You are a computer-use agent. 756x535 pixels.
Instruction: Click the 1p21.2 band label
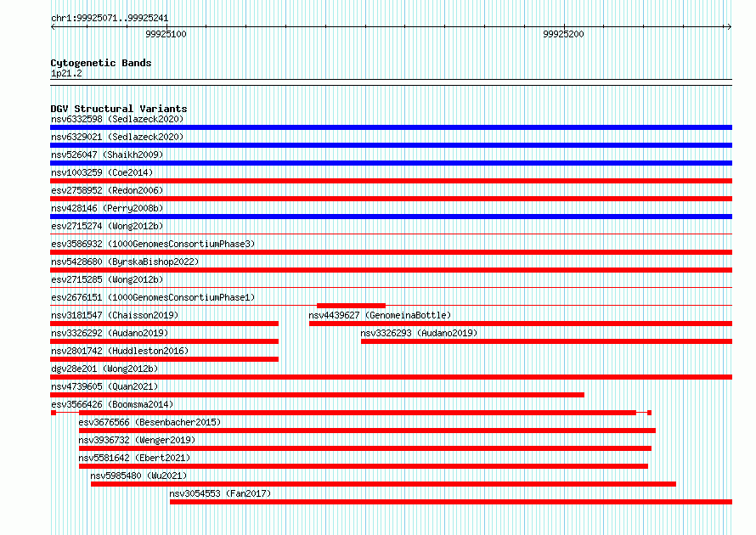(x=66, y=73)
